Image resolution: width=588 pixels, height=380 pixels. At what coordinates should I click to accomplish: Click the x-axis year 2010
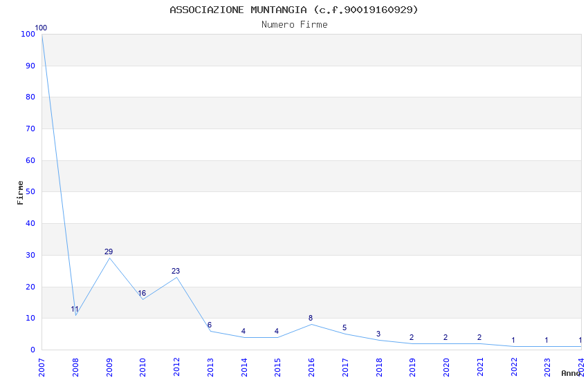coord(143,368)
